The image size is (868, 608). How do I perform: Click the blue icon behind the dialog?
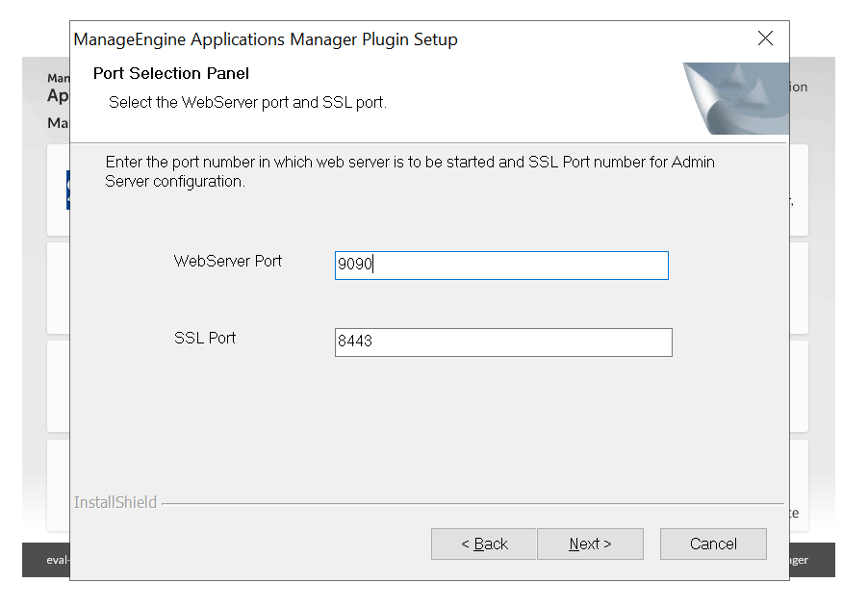click(x=67, y=190)
